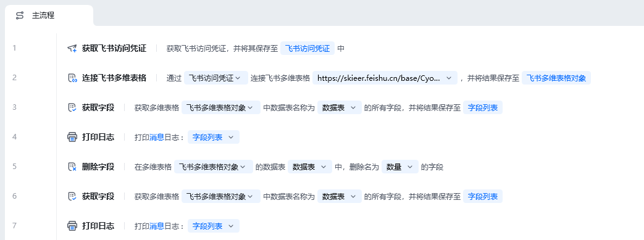Viewport: 644px width, 240px height.
Task: Click the 字段列表 output variable in row 6
Action: tap(483, 196)
